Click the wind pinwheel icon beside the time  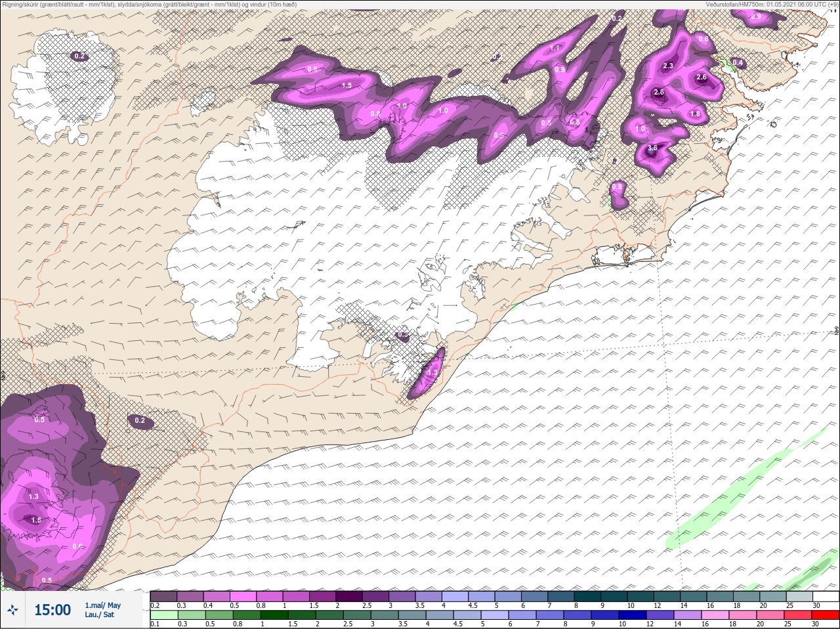pos(13,610)
